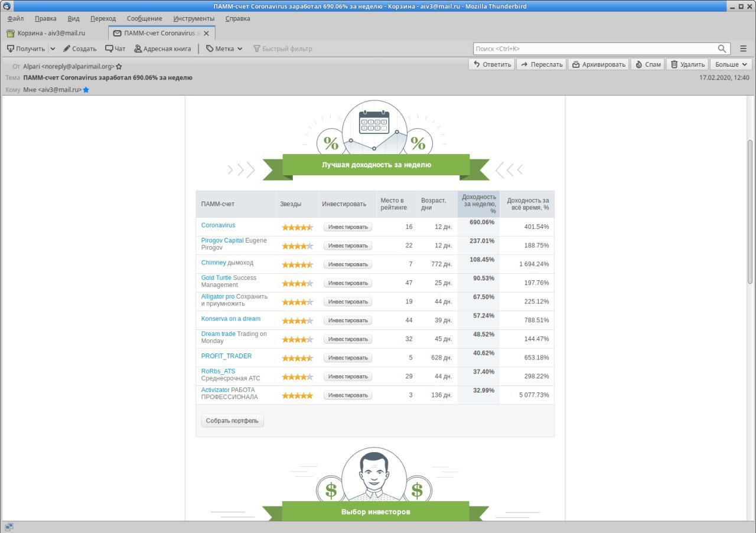Screen dimensions: 756x533
Task: Open the Pirogov Capital link
Action: [222, 240]
